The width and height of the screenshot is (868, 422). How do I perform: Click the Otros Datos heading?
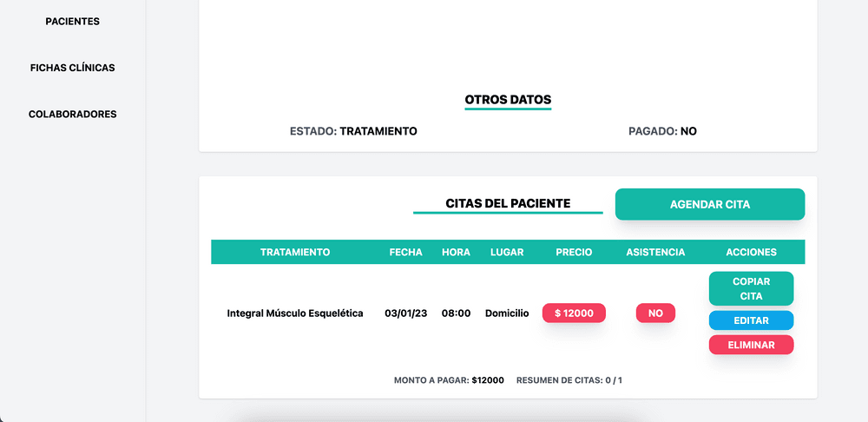[508, 100]
